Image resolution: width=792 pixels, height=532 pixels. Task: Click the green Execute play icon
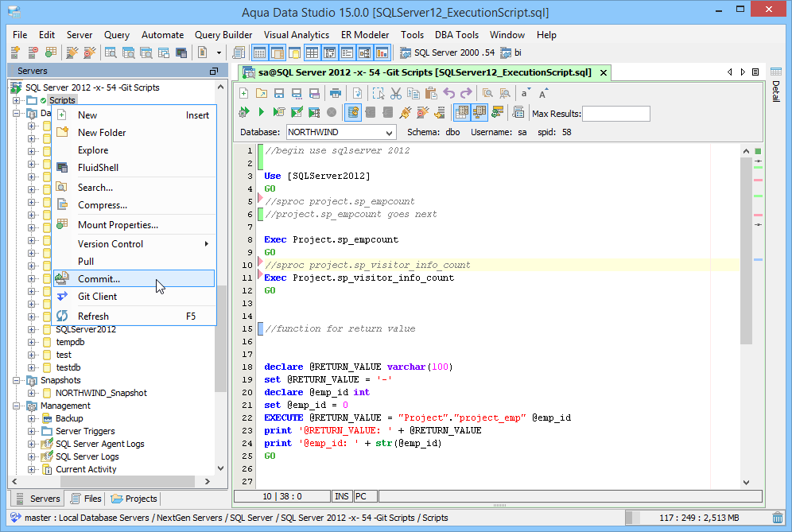pyautogui.click(x=261, y=112)
